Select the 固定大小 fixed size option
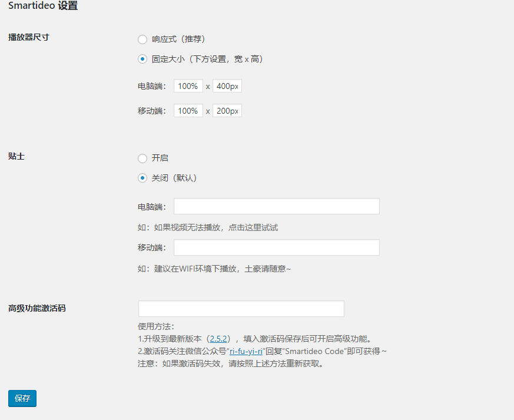The image size is (514, 420). [x=142, y=59]
